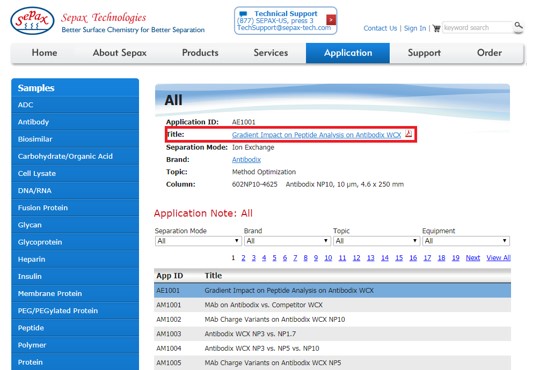This screenshot has height=370, width=554.
Task: Click the Next page link
Action: tap(473, 258)
